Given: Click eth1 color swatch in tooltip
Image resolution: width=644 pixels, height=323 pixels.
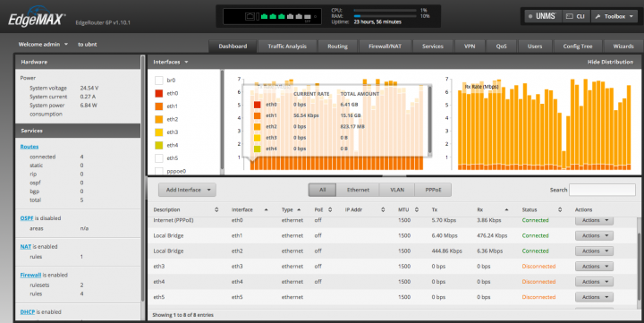Looking at the screenshot, I should pyautogui.click(x=257, y=116).
